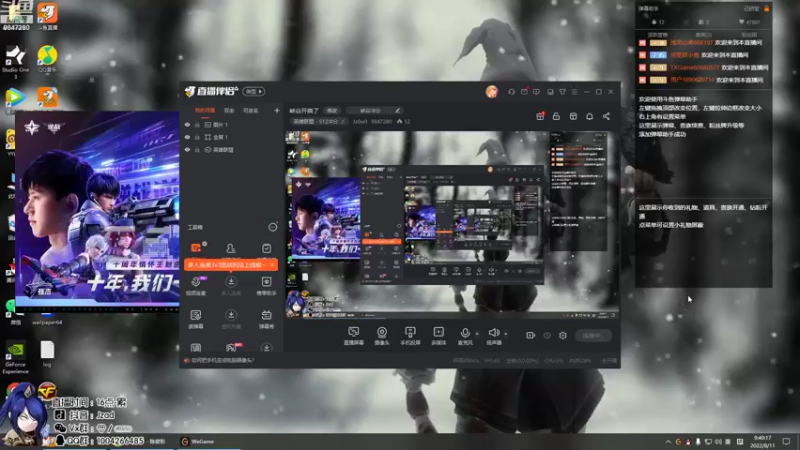Screen dimensions: 800x450
Task: Switch to the first scene tab in the streaming app
Action: (x=205, y=110)
